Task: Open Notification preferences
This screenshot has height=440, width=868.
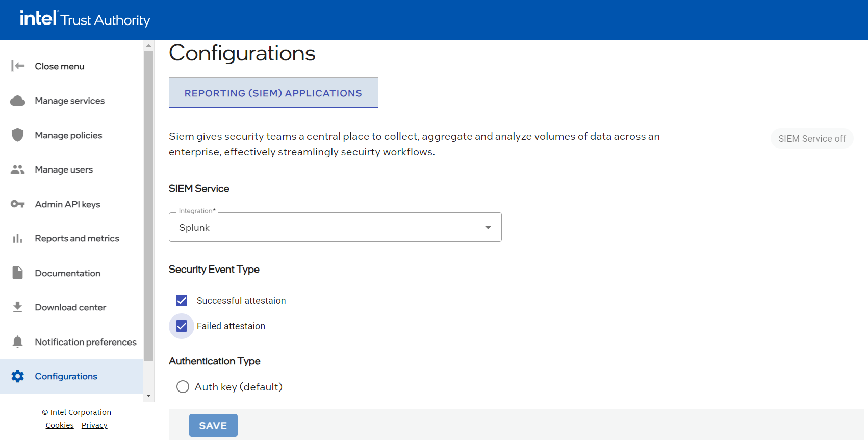Action: pyautogui.click(x=72, y=342)
